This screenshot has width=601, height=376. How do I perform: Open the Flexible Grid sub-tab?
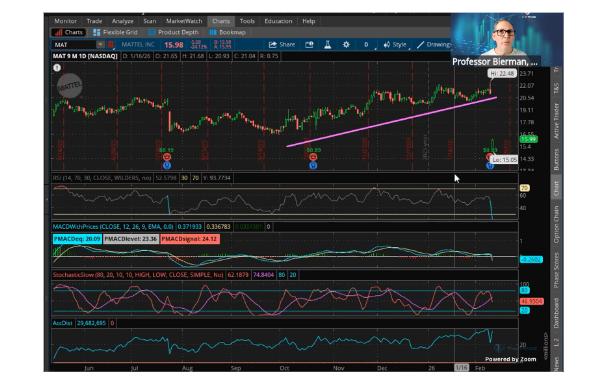point(115,33)
